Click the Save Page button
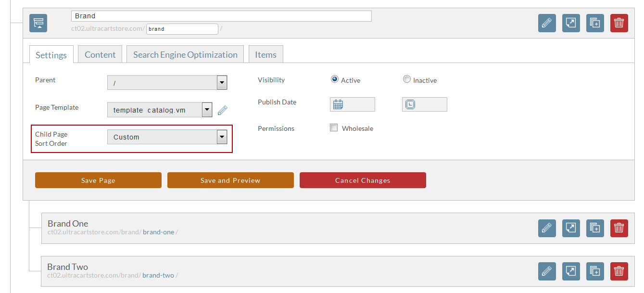 pos(98,180)
